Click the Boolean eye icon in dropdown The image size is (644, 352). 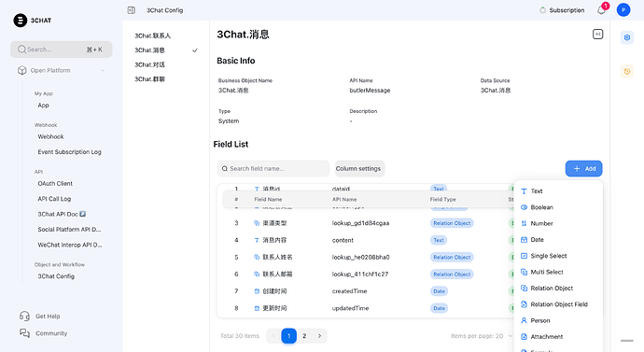click(524, 207)
